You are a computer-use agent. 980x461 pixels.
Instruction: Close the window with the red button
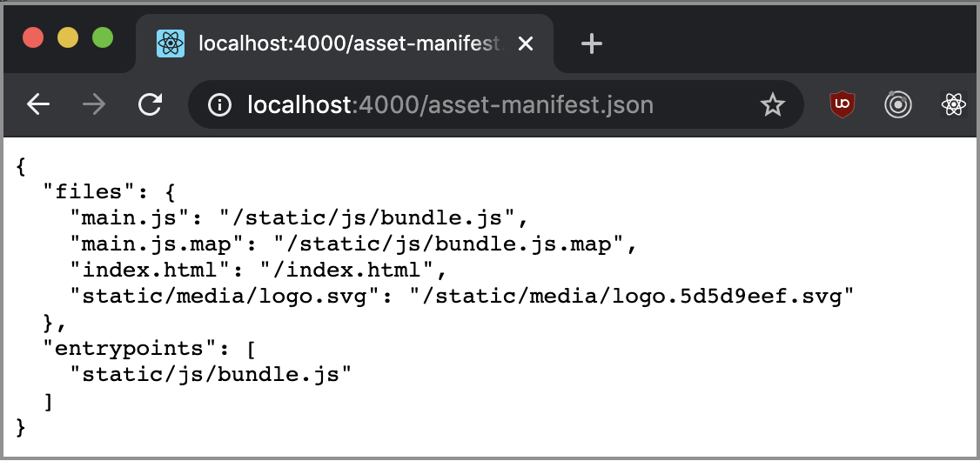point(33,37)
